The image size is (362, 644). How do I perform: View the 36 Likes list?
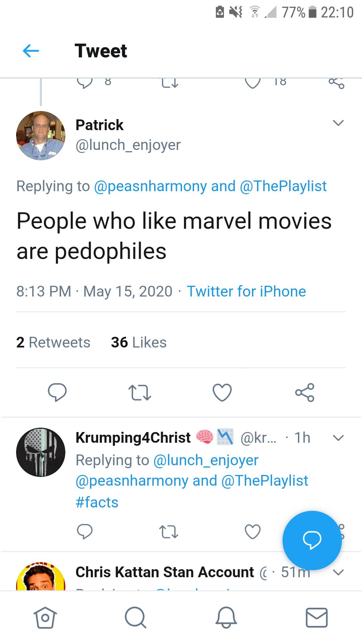pos(138,342)
